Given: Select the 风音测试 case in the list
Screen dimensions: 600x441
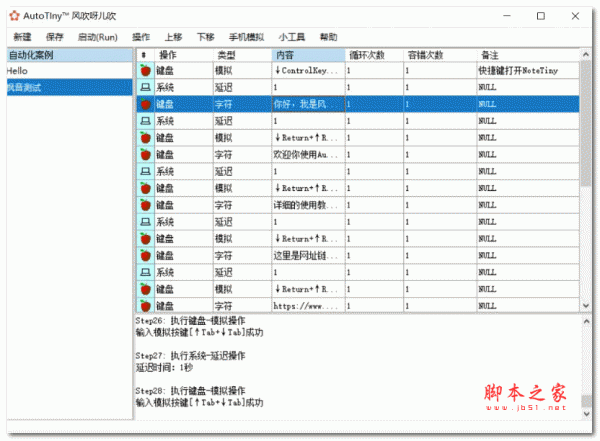Looking at the screenshot, I should tap(70, 87).
